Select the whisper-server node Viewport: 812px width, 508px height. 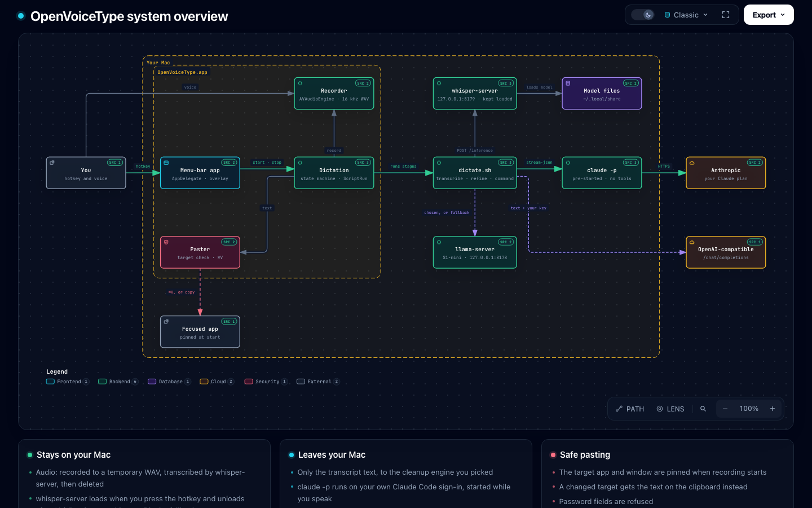tap(475, 94)
